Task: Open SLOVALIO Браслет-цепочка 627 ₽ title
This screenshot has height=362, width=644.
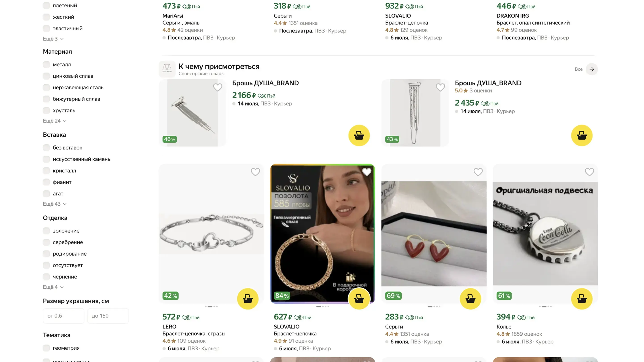Action: coord(295,334)
